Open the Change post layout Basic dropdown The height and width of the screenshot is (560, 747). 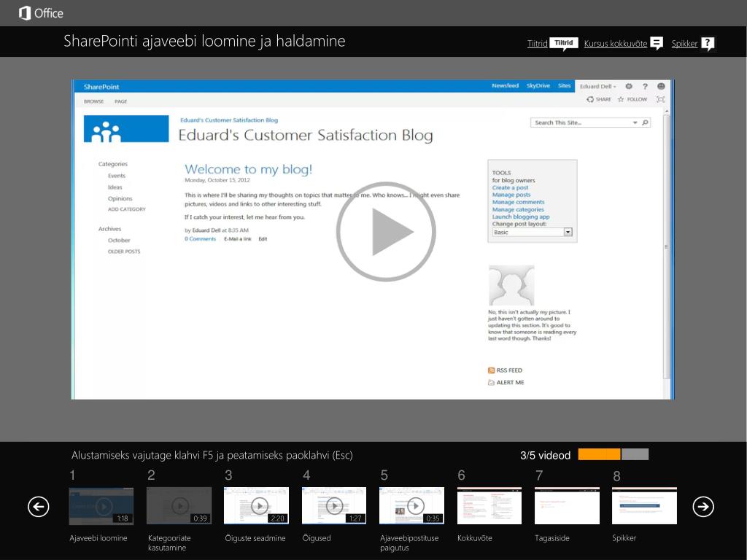[x=532, y=232]
